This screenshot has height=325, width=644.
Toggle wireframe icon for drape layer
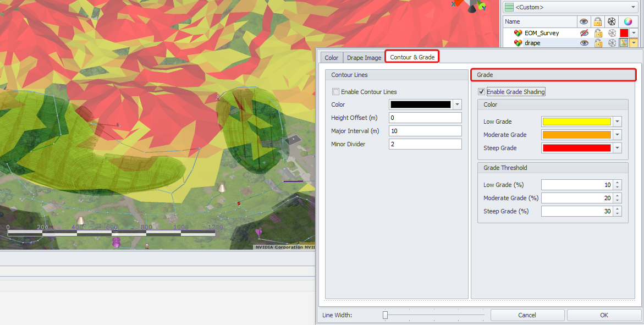611,43
